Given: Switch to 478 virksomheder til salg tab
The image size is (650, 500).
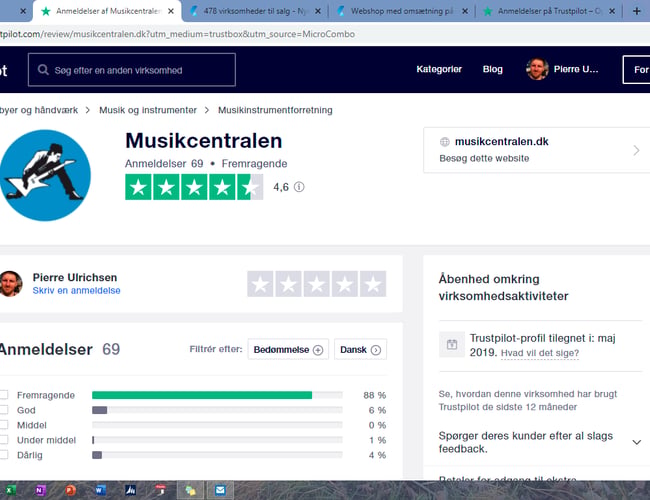Looking at the screenshot, I should click(255, 11).
